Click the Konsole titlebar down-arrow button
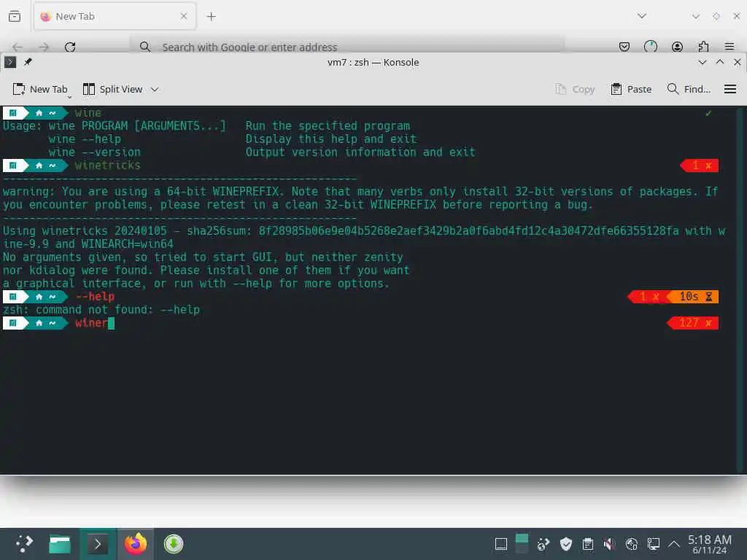The width and height of the screenshot is (747, 560). click(x=702, y=62)
